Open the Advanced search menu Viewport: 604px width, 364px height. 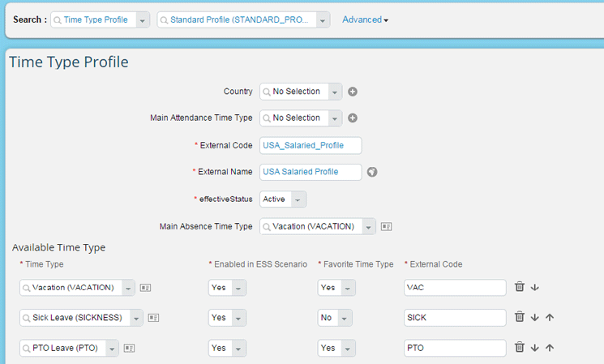365,20
